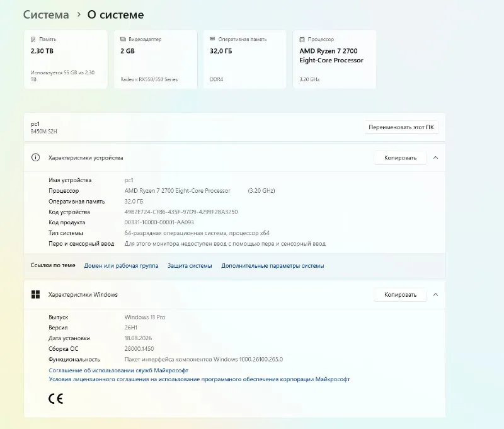Image resolution: width=504 pixels, height=429 pixels.
Task: Copy device specifications with Копировать button
Action: pos(400,157)
